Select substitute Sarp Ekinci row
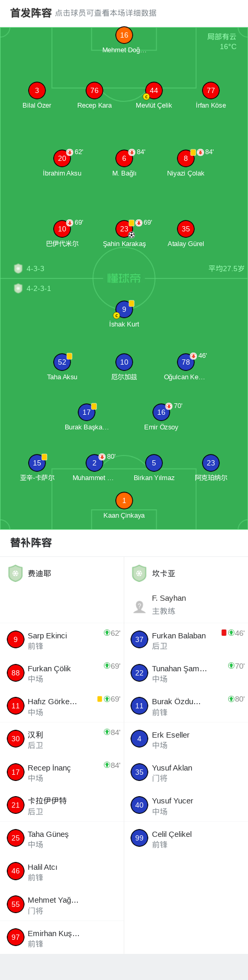This screenshot has height=980, width=248. (x=62, y=640)
